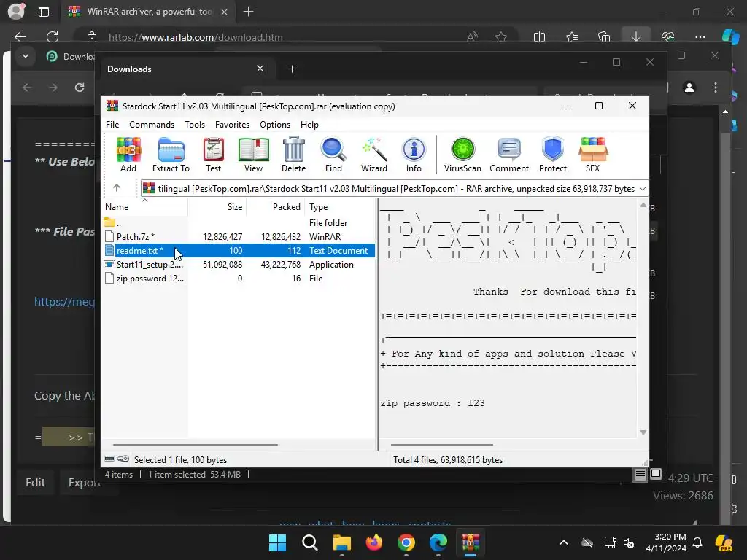Viewport: 747px width, 560px height.
Task: Click the preview pane scroll down arrow
Action: coord(643,432)
